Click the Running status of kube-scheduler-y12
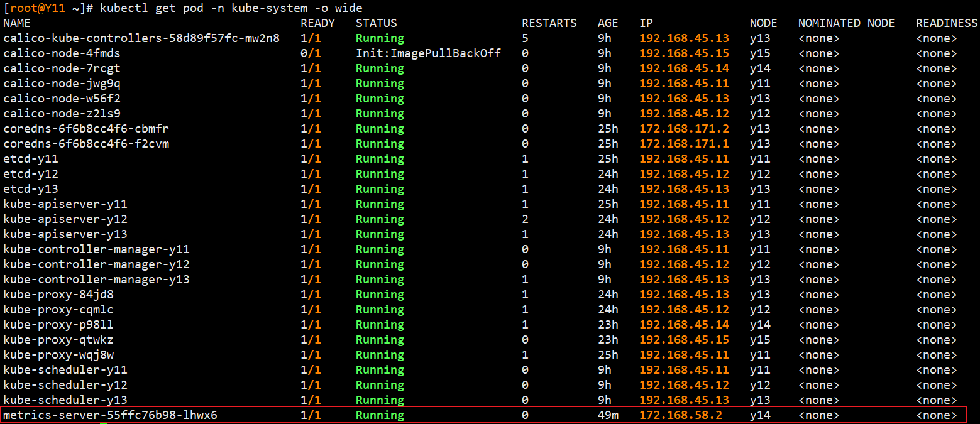This screenshot has width=980, height=424. [x=380, y=385]
